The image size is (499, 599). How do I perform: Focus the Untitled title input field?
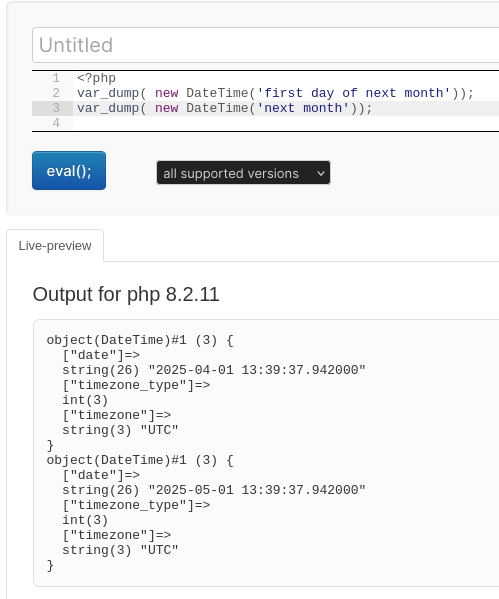pyautogui.click(x=266, y=45)
